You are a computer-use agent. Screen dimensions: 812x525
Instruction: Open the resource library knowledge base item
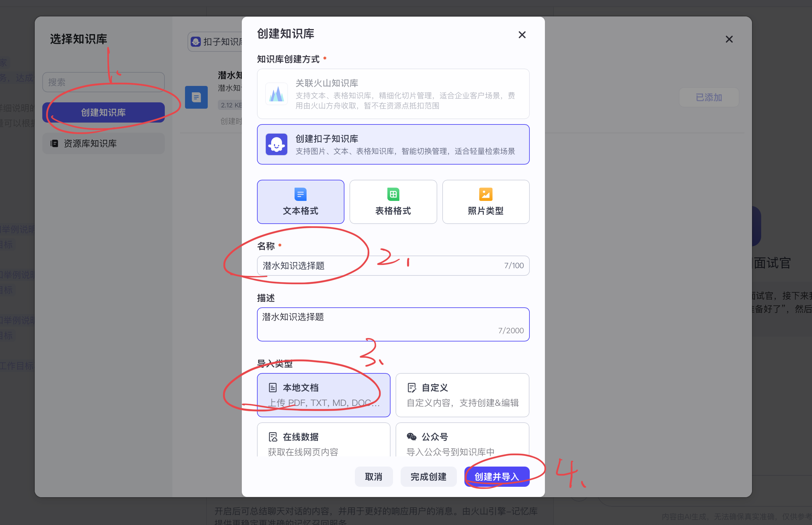(x=103, y=143)
